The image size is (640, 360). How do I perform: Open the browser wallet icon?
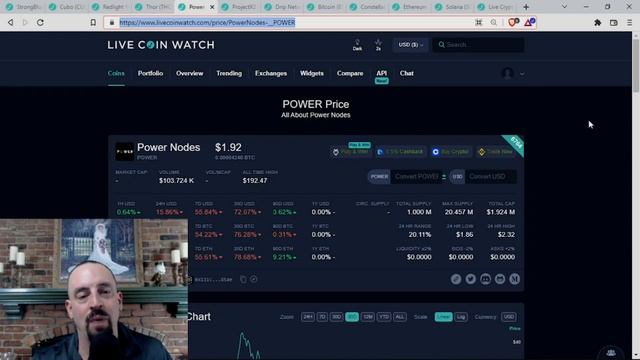[613, 22]
